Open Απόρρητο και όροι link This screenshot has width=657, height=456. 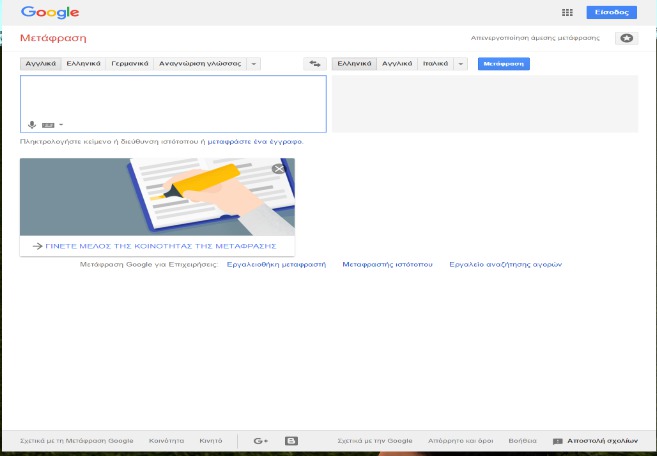click(460, 441)
